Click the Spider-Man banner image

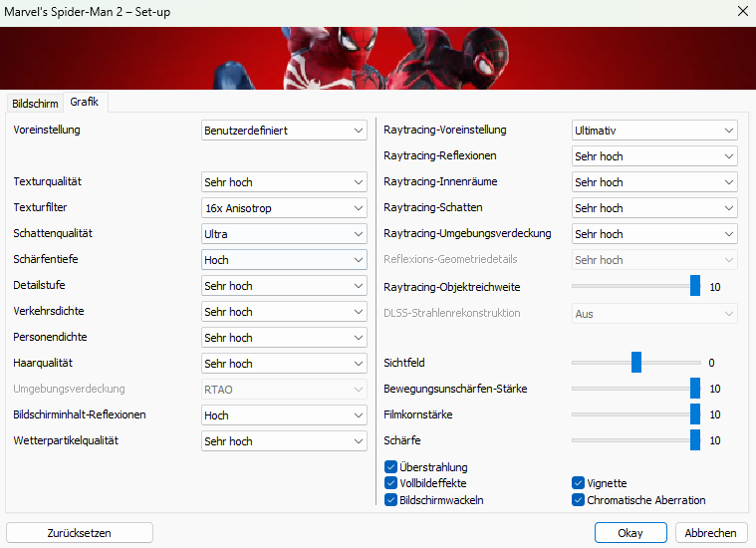(378, 59)
